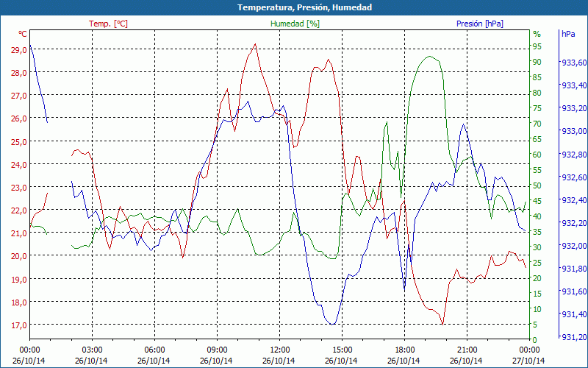Click the "15:00" time axis label
The width and height of the screenshot is (588, 368).
(x=342, y=350)
